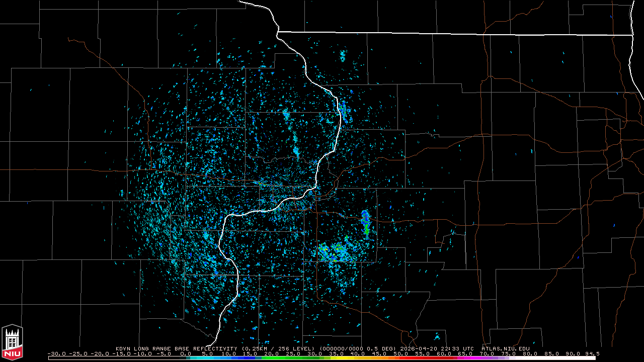Viewport: 644px width, 362px height.
Task: Click the 0.5 DEG elevation label
Action: [x=381, y=348]
